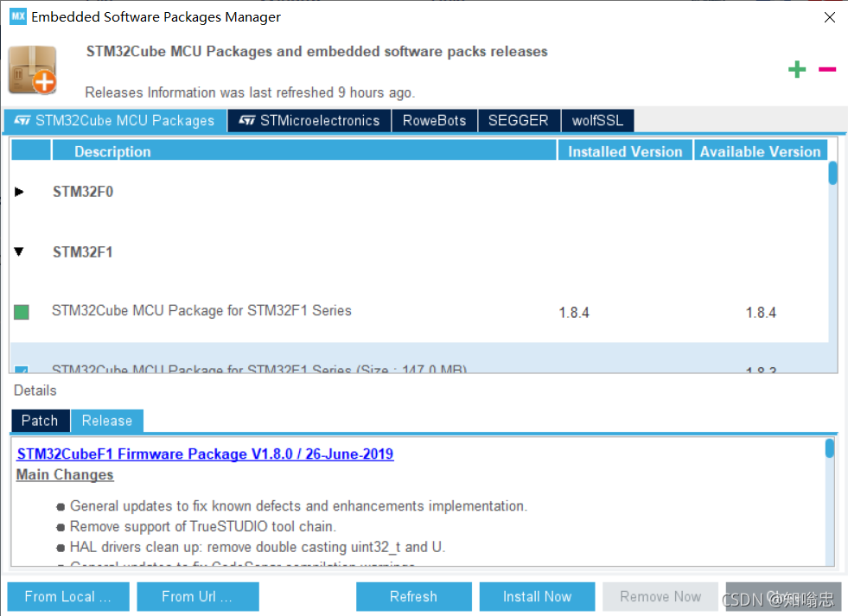848x616 pixels.
Task: Expand the STM32F0 tree node arrow
Action: point(19,192)
